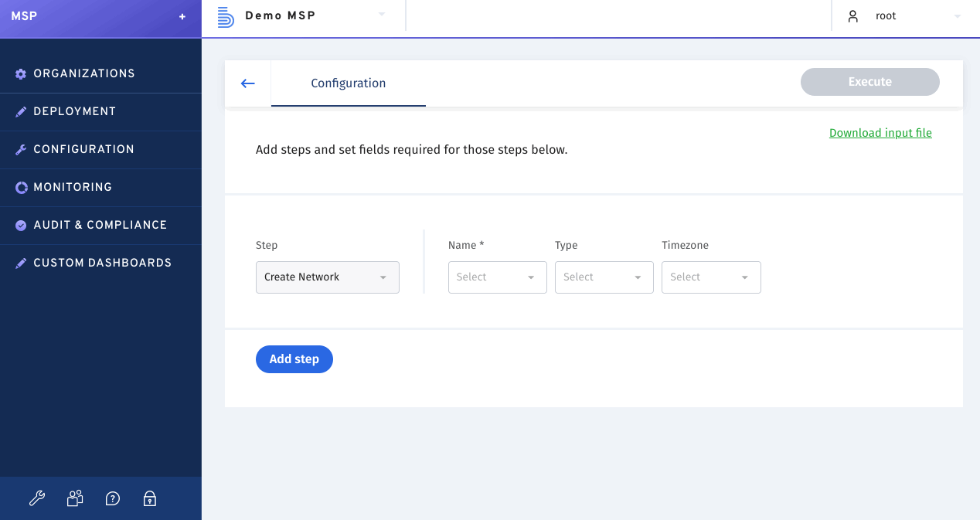
Task: Click the lock icon at sidebar bottom
Action: point(149,498)
